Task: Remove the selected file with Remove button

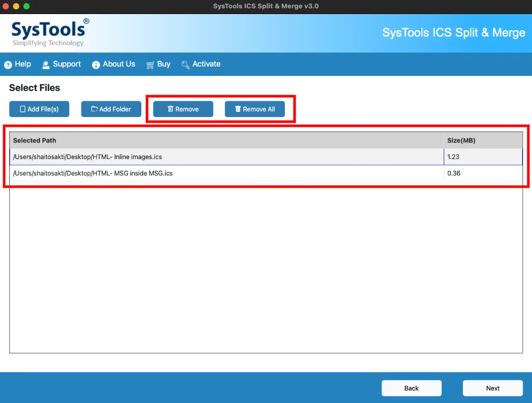Action: click(183, 109)
